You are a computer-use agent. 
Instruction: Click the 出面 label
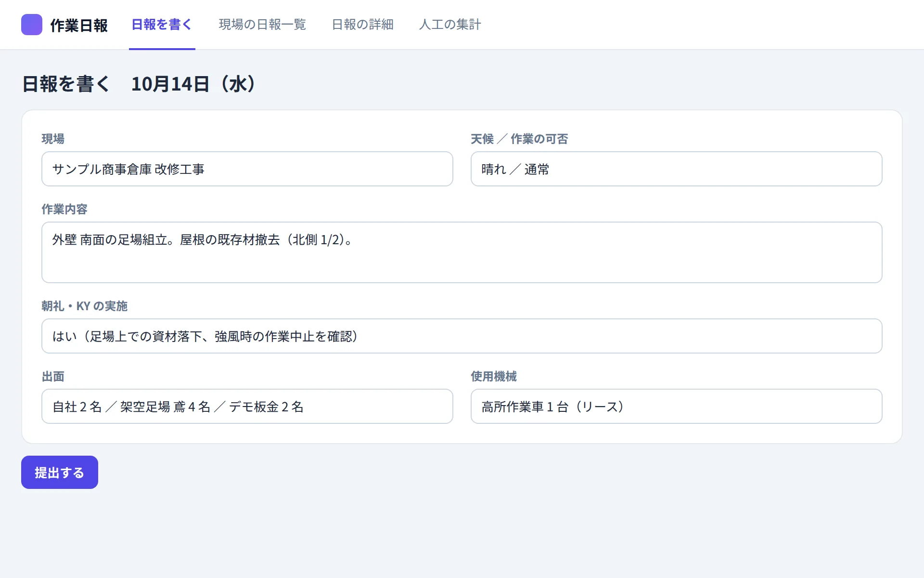point(53,376)
